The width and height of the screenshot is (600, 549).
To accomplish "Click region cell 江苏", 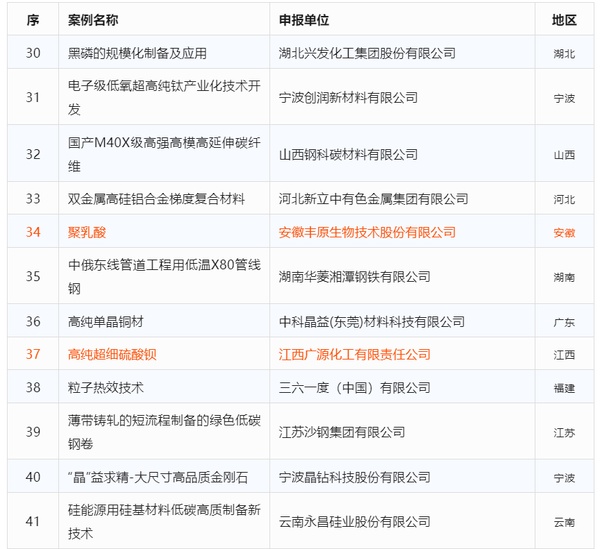I will pyautogui.click(x=564, y=433).
